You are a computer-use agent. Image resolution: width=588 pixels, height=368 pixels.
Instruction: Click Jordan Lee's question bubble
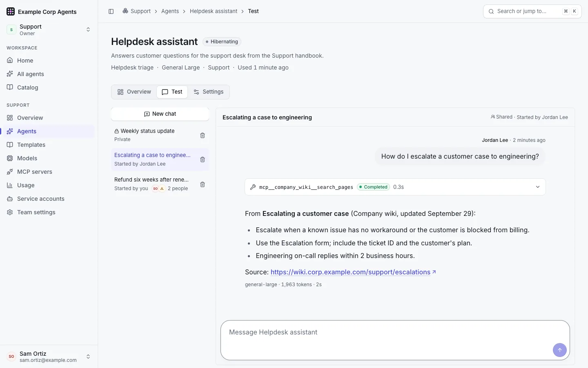[x=460, y=156]
